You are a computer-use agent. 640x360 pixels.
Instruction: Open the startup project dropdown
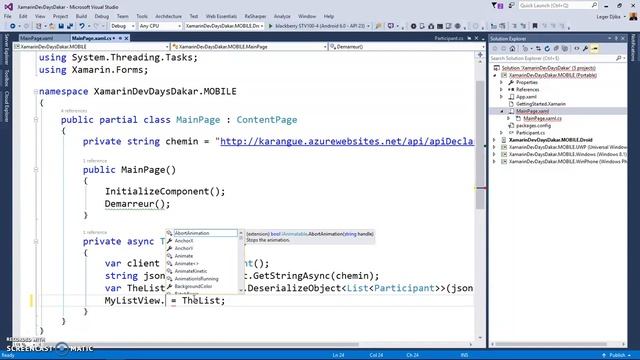coord(224,26)
